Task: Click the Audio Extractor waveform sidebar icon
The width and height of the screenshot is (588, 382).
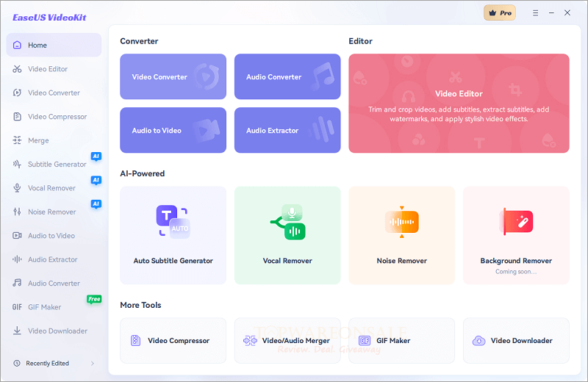Action: pyautogui.click(x=17, y=259)
